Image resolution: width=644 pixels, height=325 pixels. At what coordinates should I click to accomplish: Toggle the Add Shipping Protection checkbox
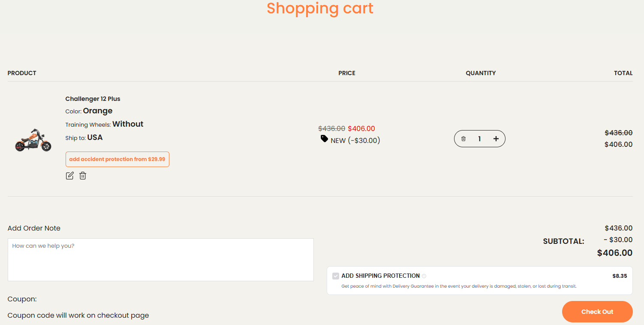336,276
